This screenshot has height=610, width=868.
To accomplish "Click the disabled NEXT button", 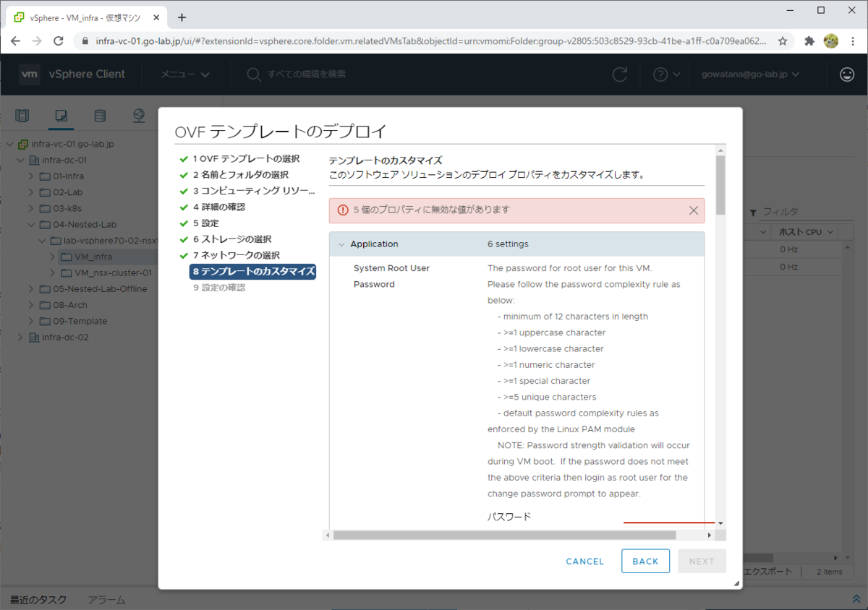I will tap(702, 562).
